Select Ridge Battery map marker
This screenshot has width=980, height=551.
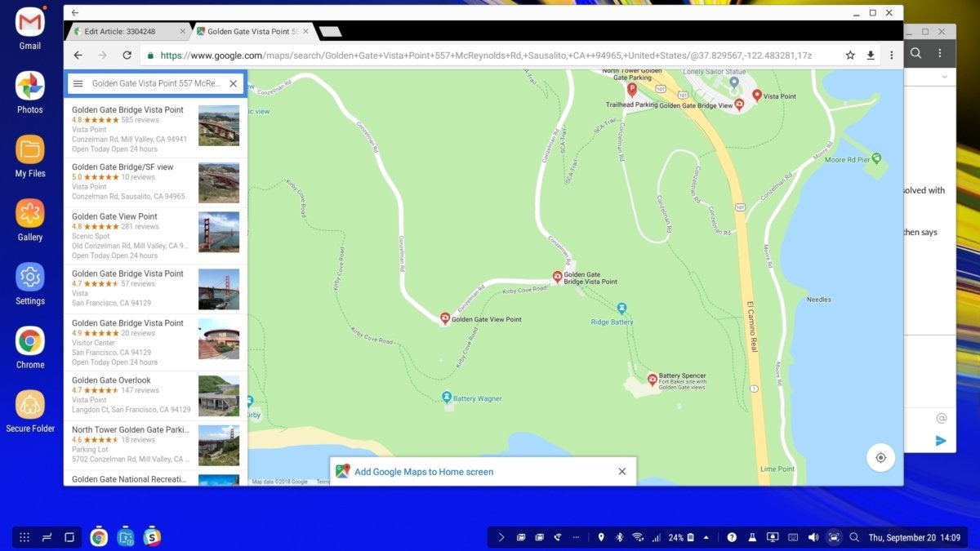622,309
